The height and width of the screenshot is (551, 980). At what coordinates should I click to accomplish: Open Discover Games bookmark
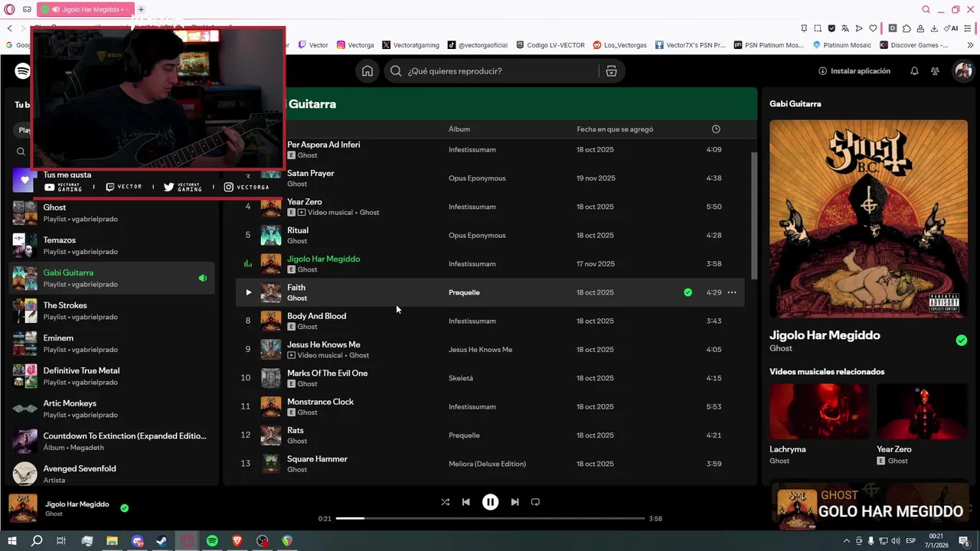tap(914, 45)
